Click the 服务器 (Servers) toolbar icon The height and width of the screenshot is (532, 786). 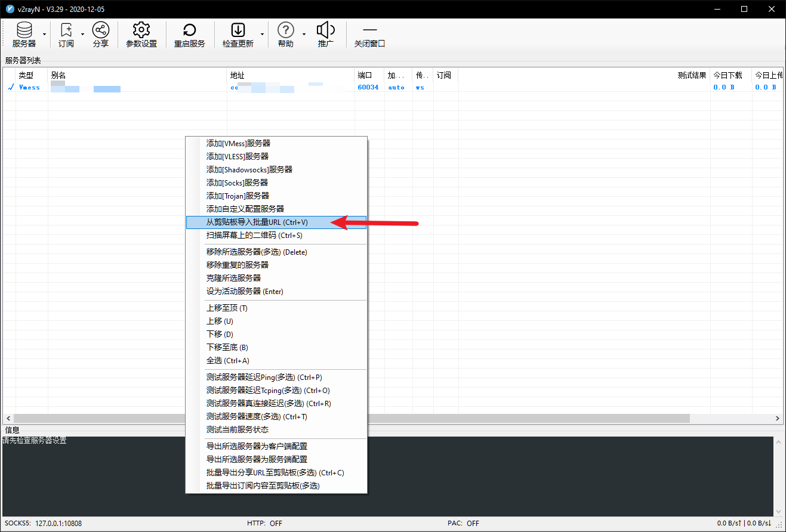pyautogui.click(x=24, y=35)
